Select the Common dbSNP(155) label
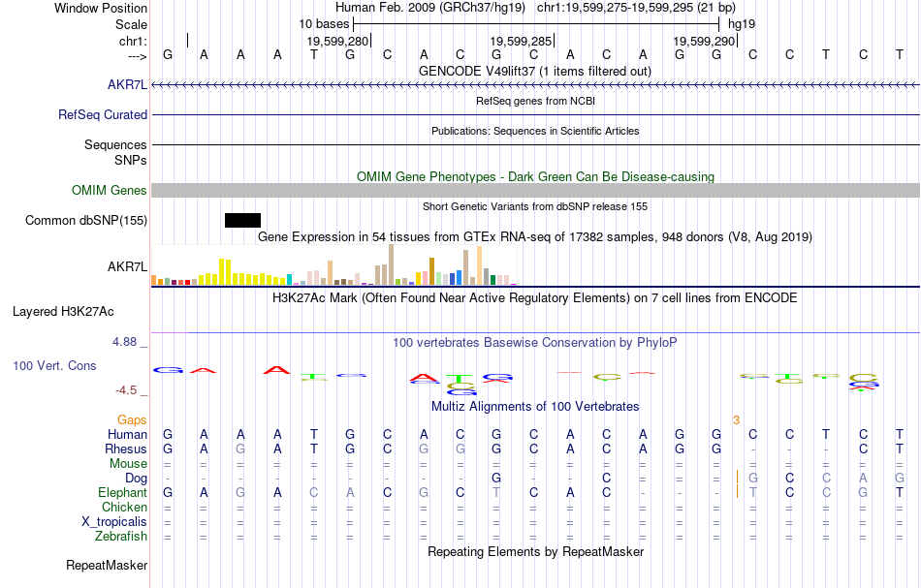Image resolution: width=921 pixels, height=588 pixels. 85,221
